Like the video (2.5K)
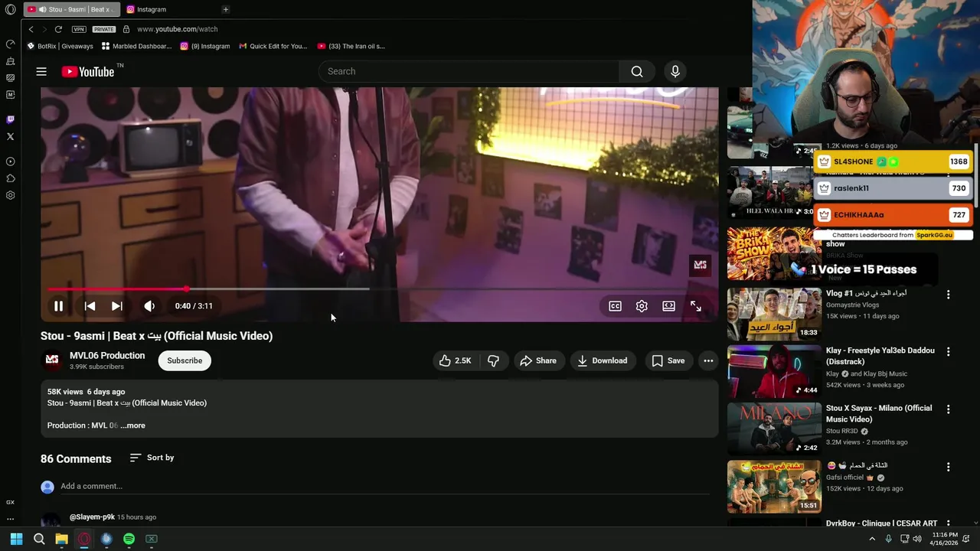980x551 pixels. (456, 360)
